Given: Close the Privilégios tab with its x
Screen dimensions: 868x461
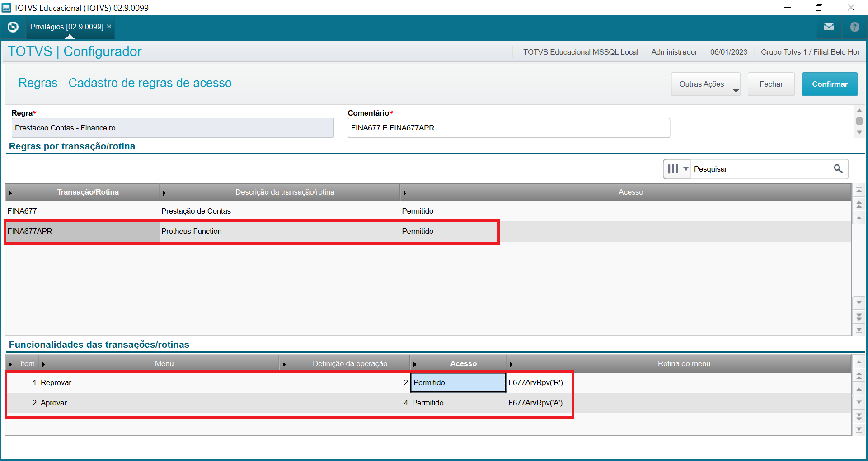Looking at the screenshot, I should [x=109, y=27].
